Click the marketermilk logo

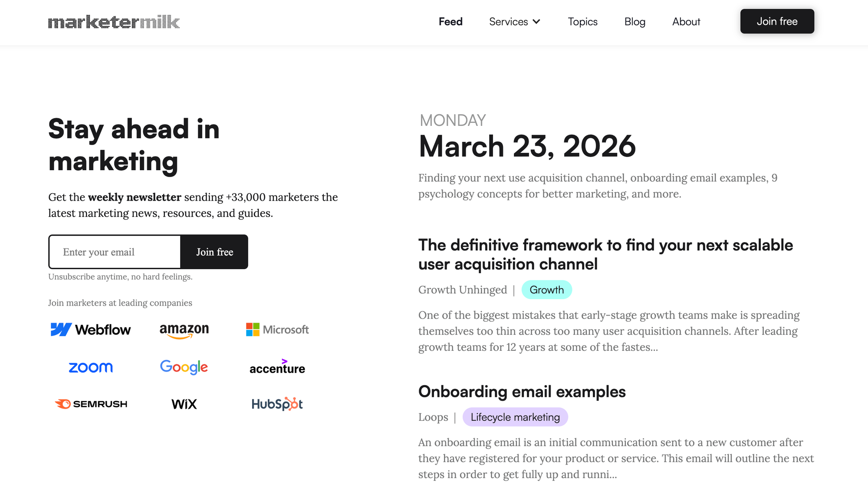pos(114,22)
